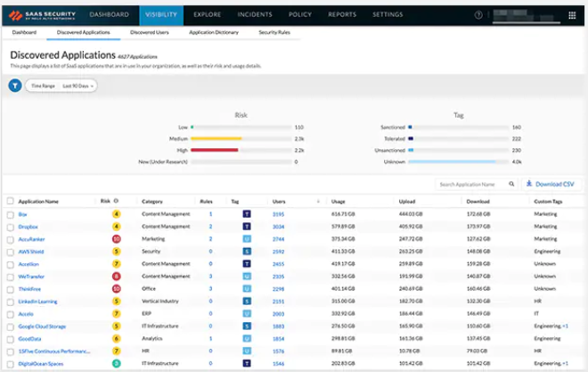Open users count 3195 link for Box
The height and width of the screenshot is (372, 588).
[278, 214]
